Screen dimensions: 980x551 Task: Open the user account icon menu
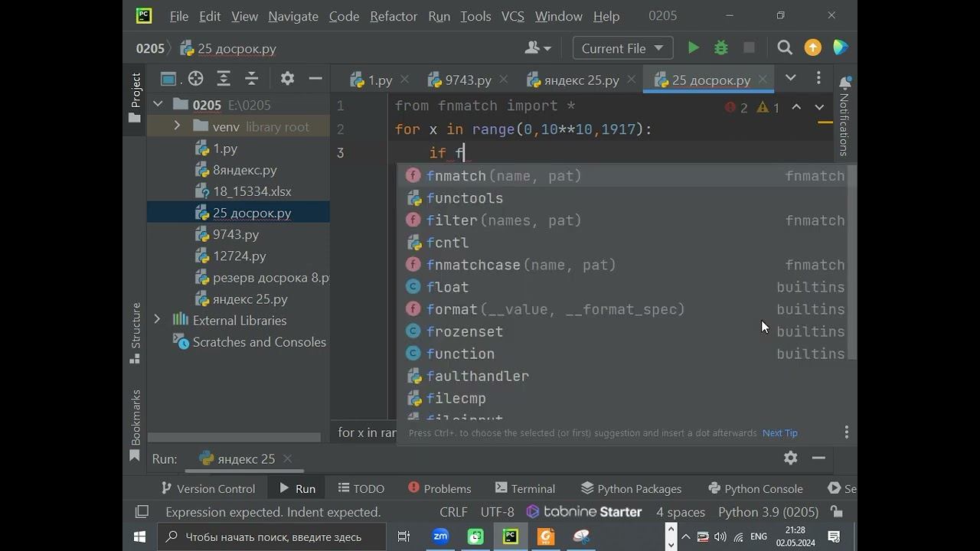538,48
